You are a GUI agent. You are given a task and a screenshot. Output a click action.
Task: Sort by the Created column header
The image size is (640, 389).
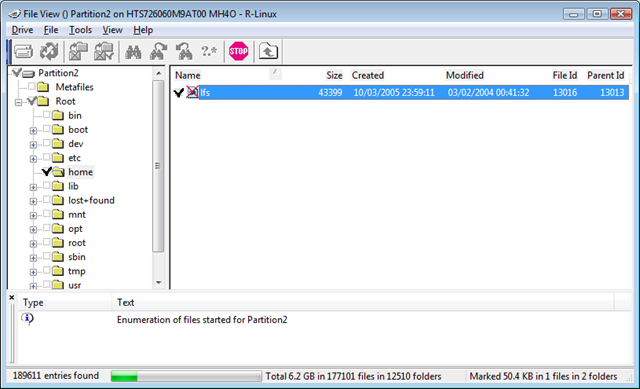coord(368,75)
